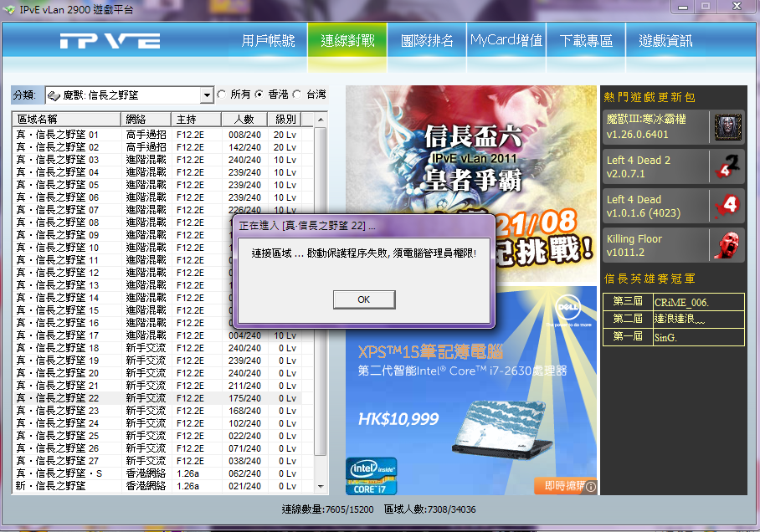Click the Left 4 Dead 2 icon
Viewport: 760px width, 532px height.
[x=727, y=166]
